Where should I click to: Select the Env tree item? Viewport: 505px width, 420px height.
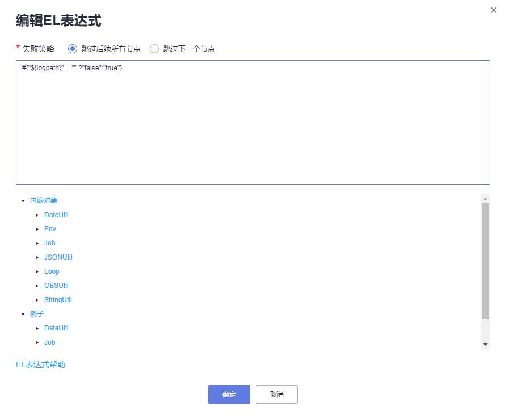tap(50, 229)
